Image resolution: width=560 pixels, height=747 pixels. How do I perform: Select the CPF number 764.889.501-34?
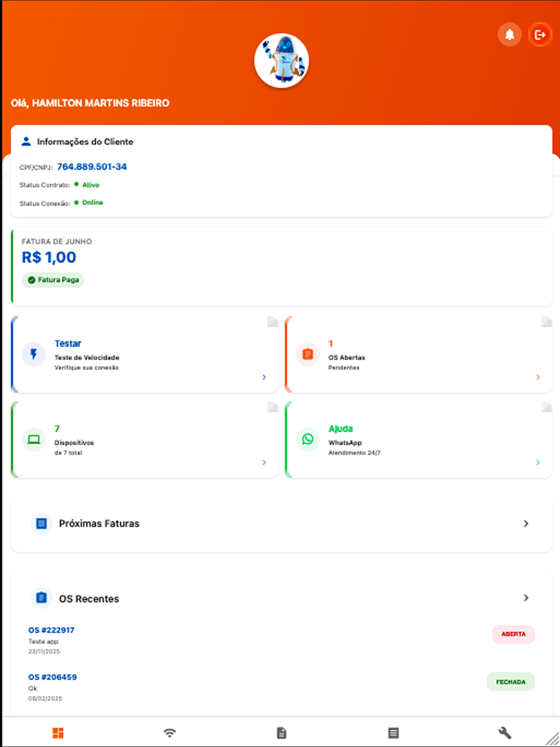92,167
